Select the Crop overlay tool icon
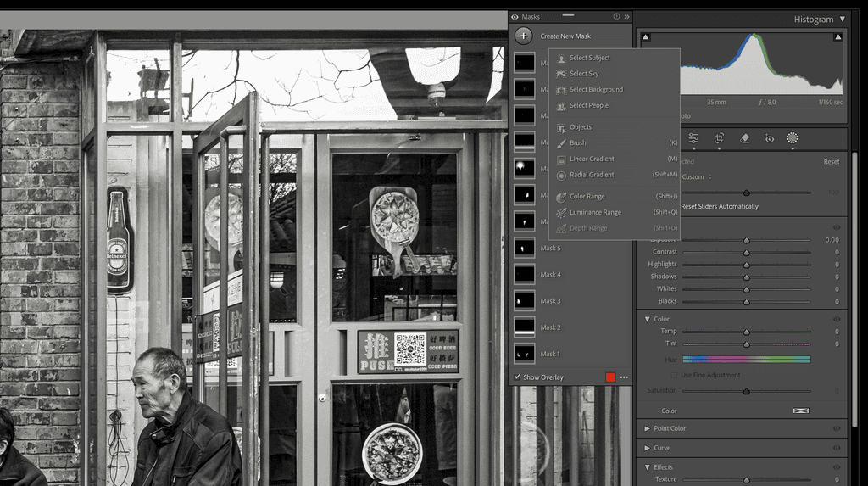Viewport: 868px width, 486px height. [719, 138]
